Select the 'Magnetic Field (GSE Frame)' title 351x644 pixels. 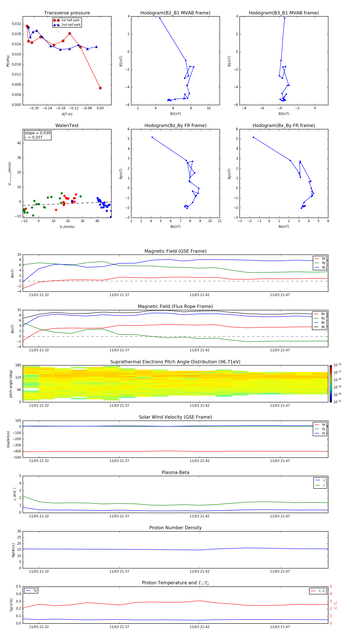(175, 251)
